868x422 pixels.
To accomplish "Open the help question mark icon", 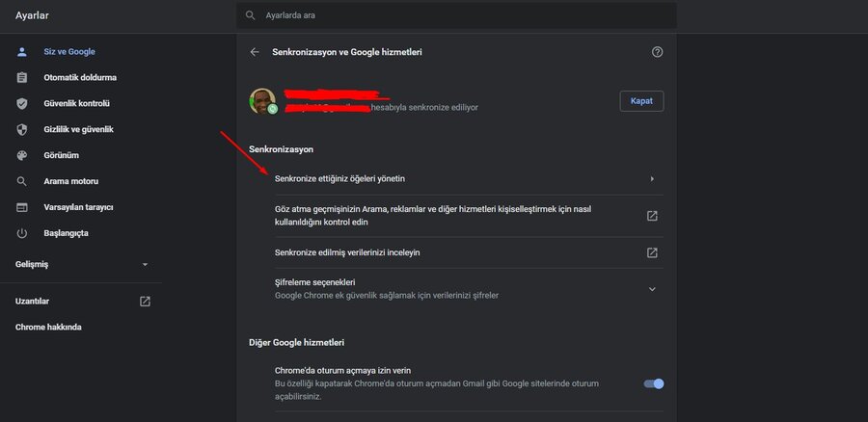I will 657,52.
